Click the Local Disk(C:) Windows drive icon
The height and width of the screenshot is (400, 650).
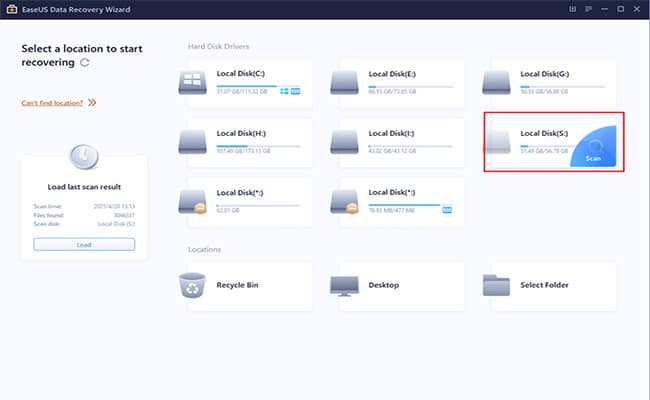[x=192, y=83]
